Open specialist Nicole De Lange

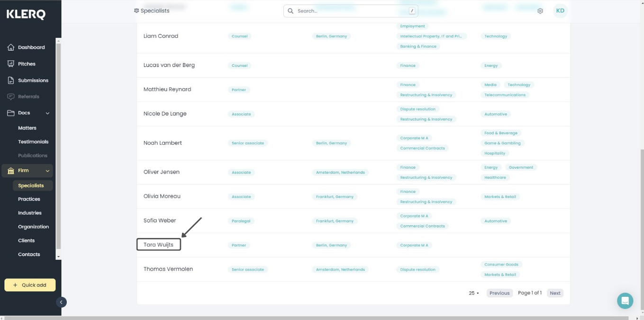(x=165, y=114)
